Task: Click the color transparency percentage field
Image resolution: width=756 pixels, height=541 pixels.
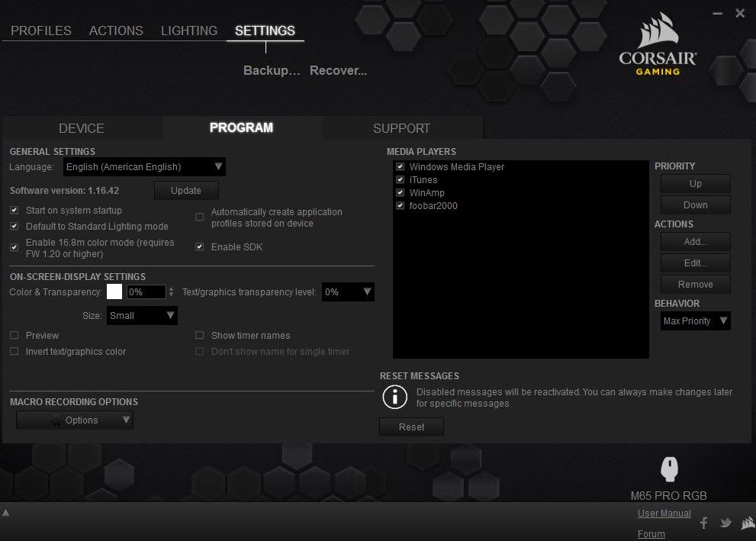Action: tap(146, 291)
